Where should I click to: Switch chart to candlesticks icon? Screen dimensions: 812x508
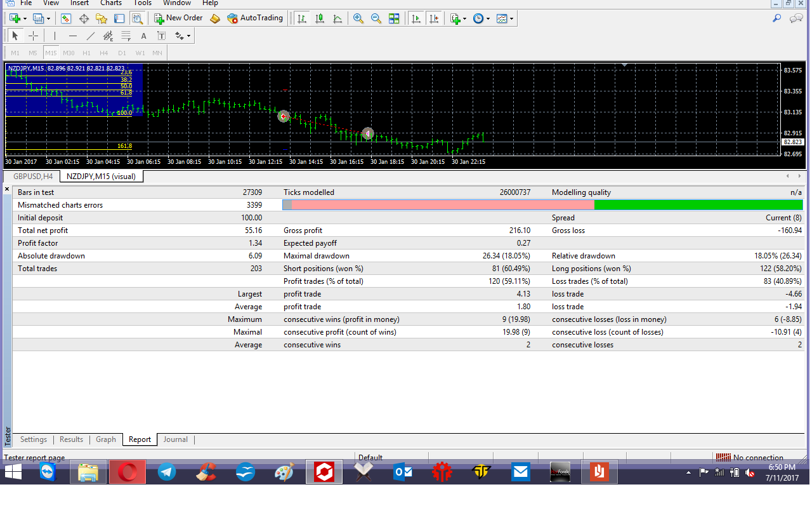(x=320, y=18)
